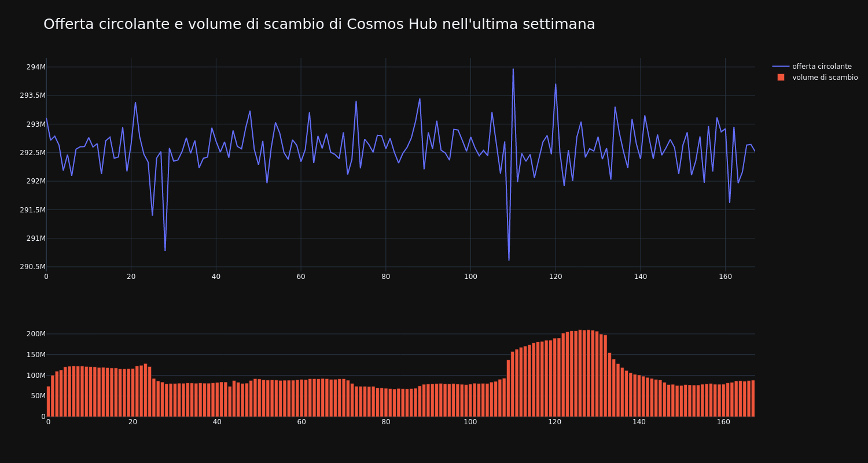This screenshot has height=463, width=868.
Task: Click the line peak near 294M
Action: point(513,69)
